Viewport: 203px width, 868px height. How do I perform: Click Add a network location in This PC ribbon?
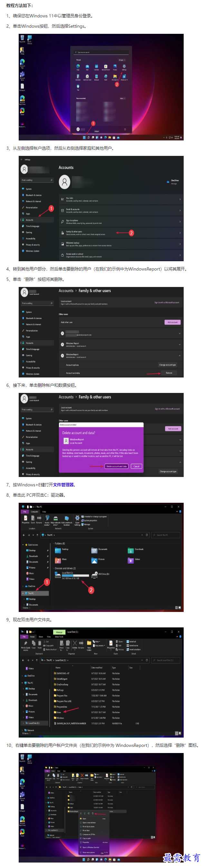point(67,520)
